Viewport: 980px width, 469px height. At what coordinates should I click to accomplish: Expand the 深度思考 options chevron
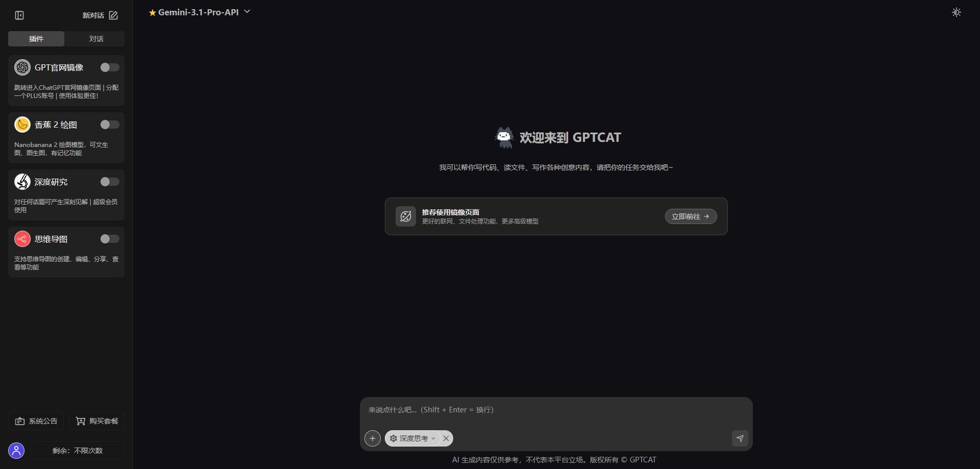coord(433,438)
